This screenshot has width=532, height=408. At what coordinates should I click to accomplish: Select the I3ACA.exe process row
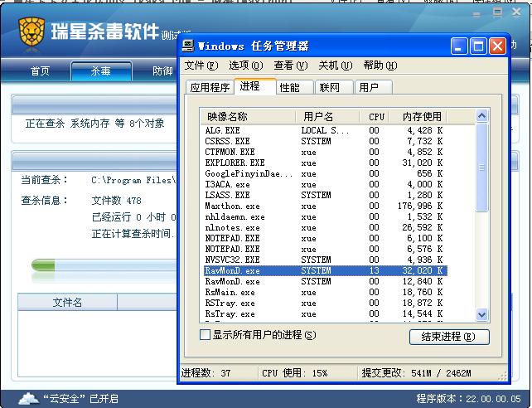[x=325, y=184]
